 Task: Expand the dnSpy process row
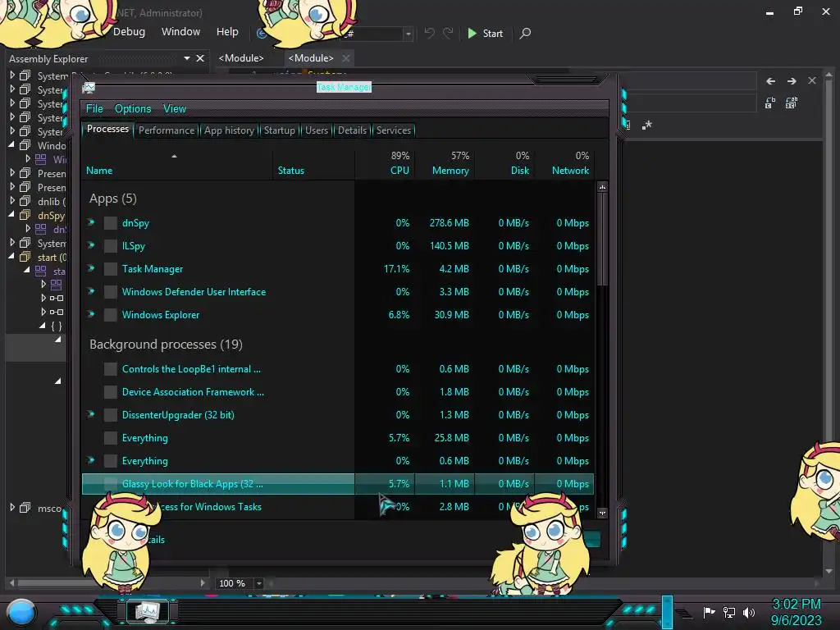point(91,222)
